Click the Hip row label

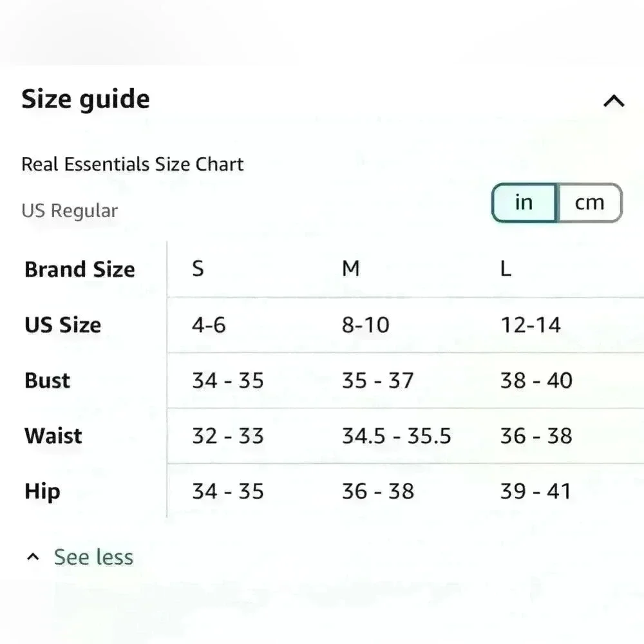tap(43, 491)
